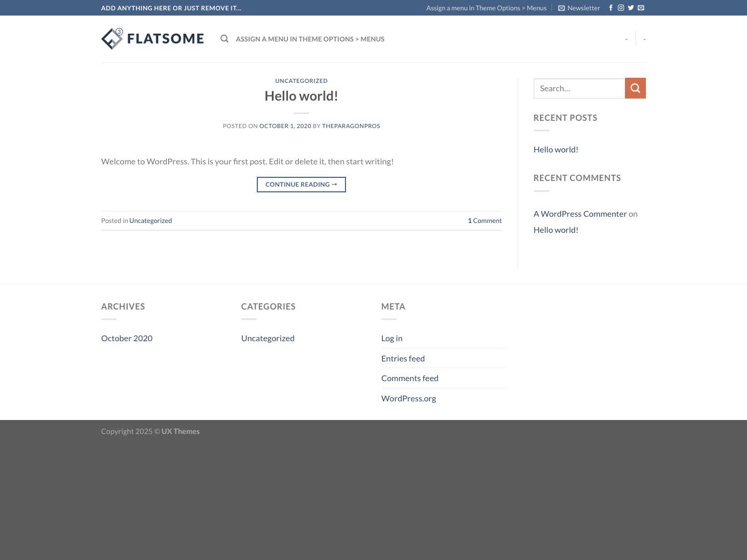Open the WordPress.org link
747x560 pixels.
[408, 398]
